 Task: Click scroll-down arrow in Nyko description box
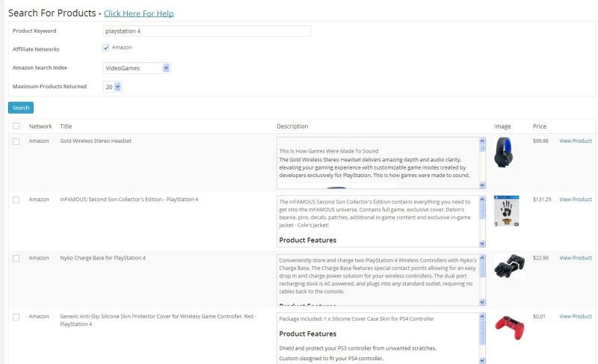pos(482,302)
